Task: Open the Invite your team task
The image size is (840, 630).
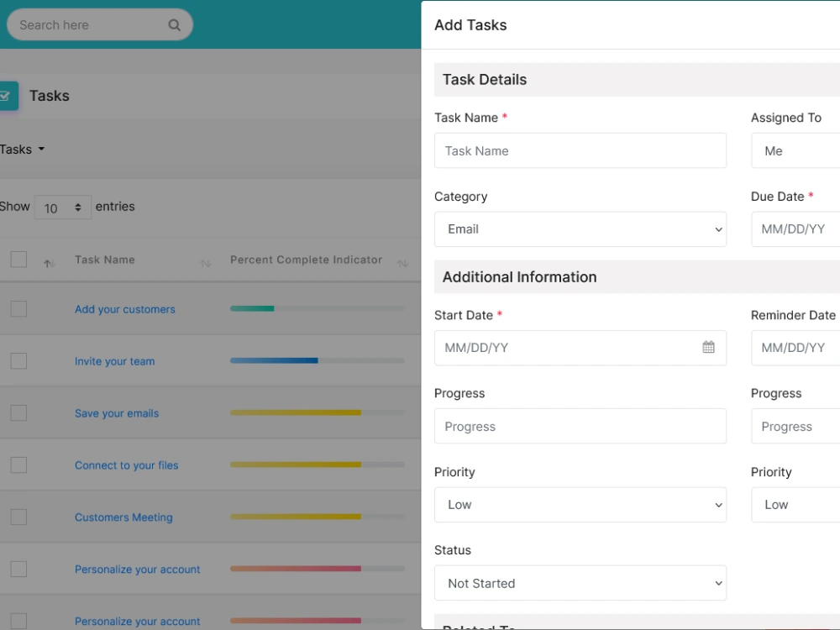Action: (x=114, y=361)
